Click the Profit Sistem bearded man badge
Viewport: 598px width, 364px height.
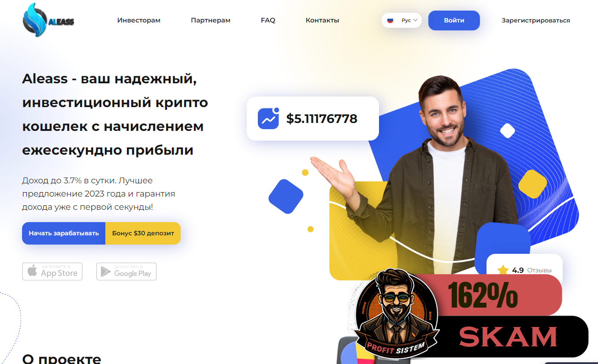(x=395, y=312)
